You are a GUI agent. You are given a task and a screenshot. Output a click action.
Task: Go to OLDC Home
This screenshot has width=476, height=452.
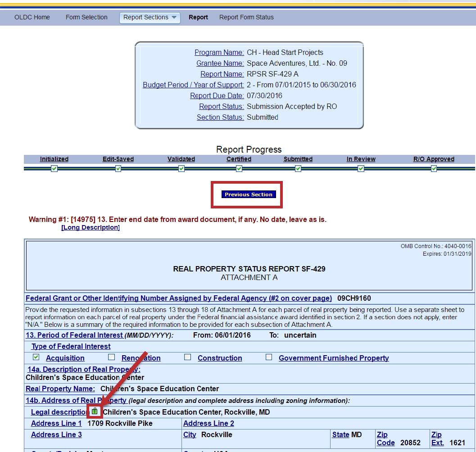32,18
